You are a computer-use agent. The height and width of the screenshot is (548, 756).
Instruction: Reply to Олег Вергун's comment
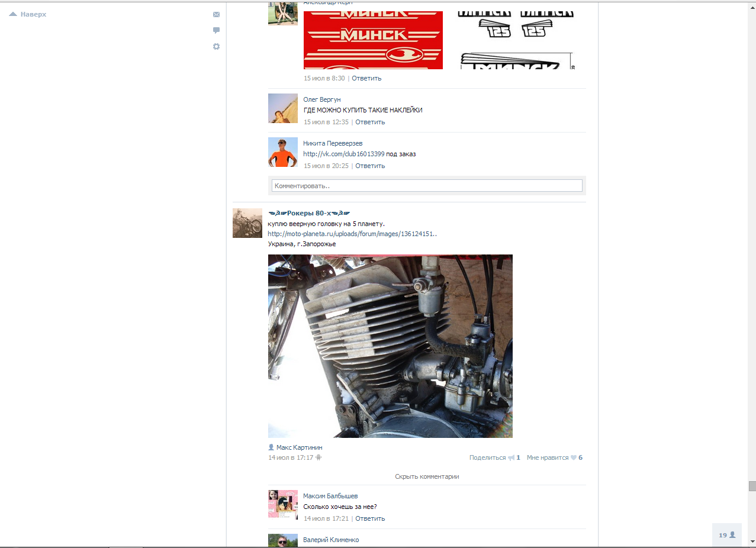(370, 122)
